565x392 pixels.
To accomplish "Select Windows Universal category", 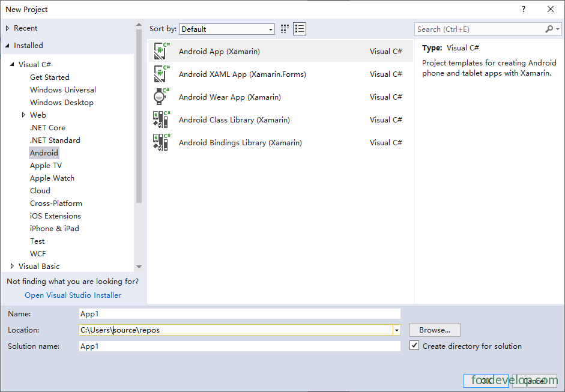I will [x=63, y=89].
